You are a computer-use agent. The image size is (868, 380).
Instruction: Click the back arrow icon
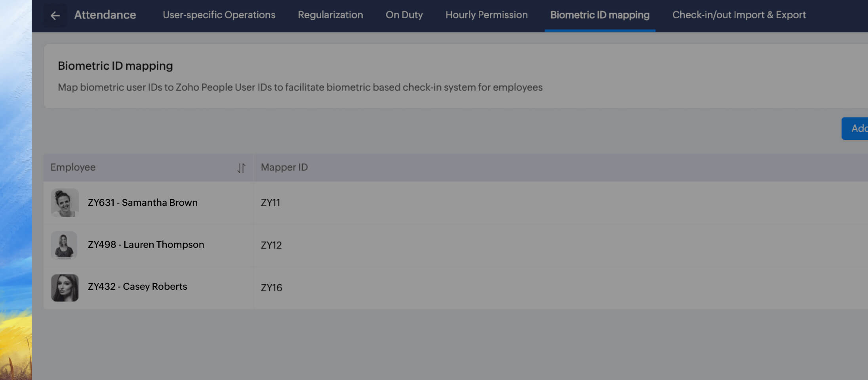point(55,15)
